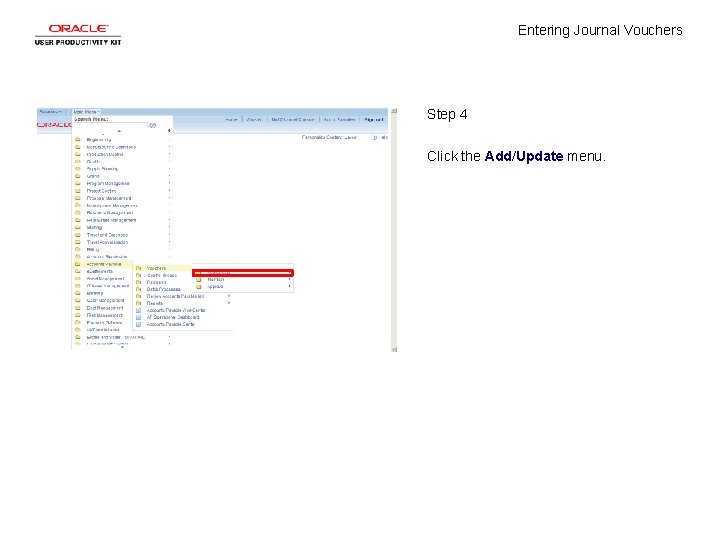The height and width of the screenshot is (540, 720).
Task: Click the Approve folder icon
Action: coord(199,287)
